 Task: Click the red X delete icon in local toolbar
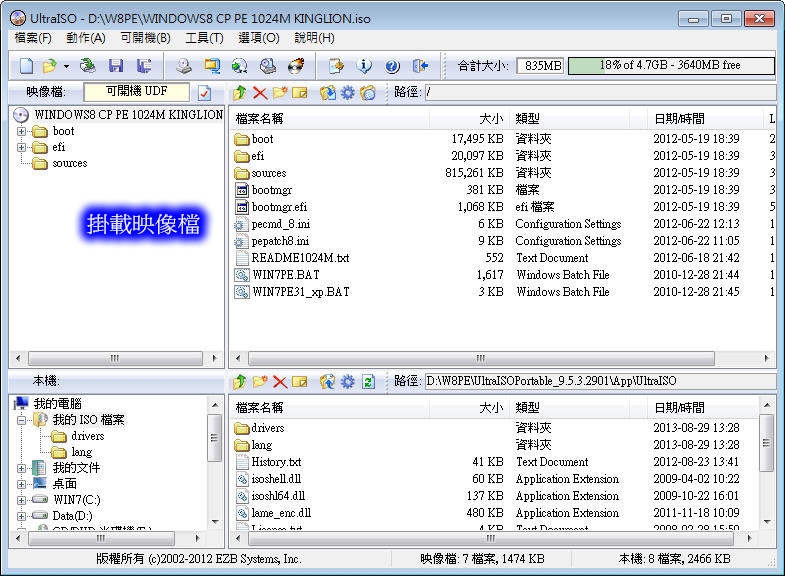280,382
